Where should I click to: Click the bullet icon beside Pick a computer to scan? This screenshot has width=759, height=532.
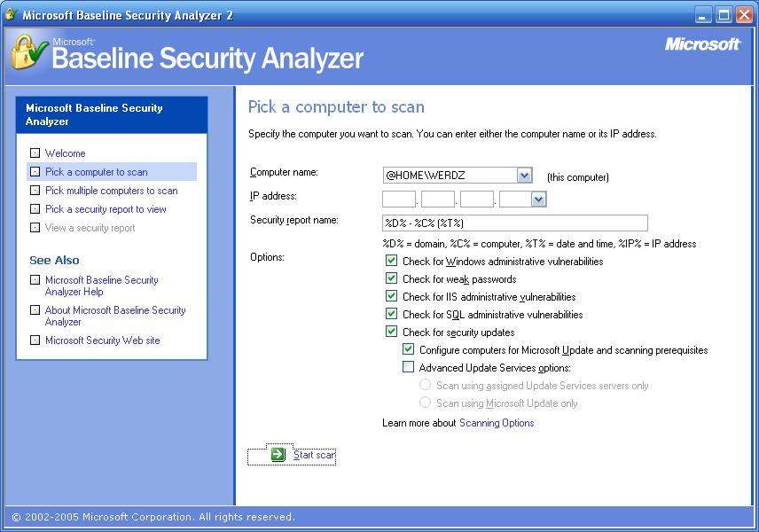(35, 172)
